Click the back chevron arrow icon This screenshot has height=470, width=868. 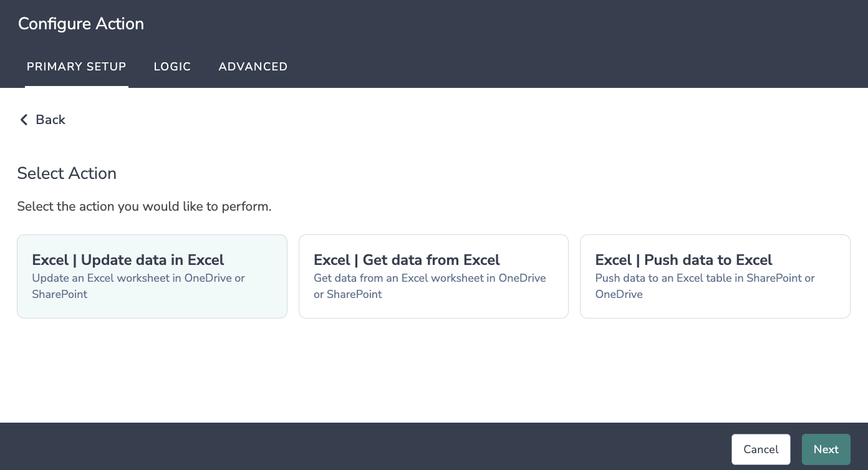[x=24, y=120]
